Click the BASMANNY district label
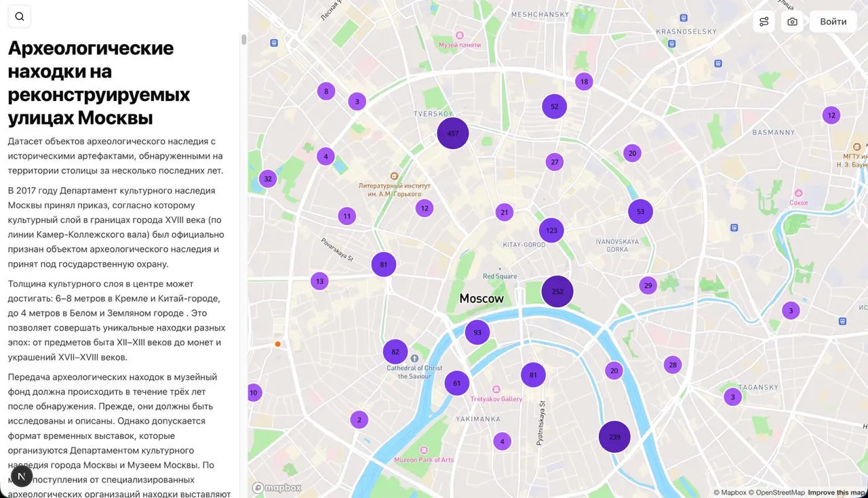This screenshot has height=498, width=868. coord(773,132)
